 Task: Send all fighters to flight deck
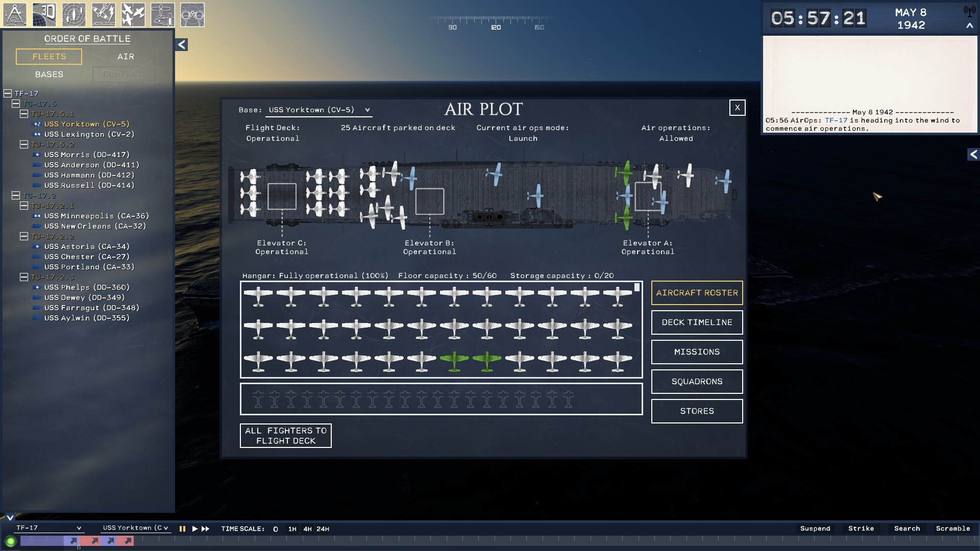pos(286,436)
